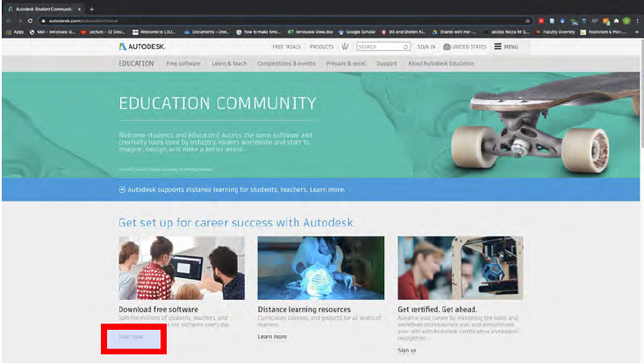Click Sign up under Get certified
This screenshot has height=364, width=644.
407,350
